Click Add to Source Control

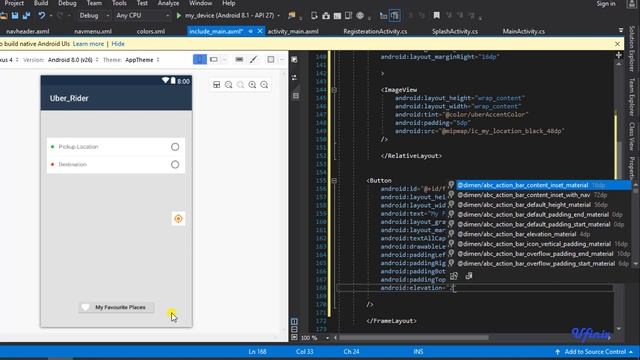click(x=595, y=352)
